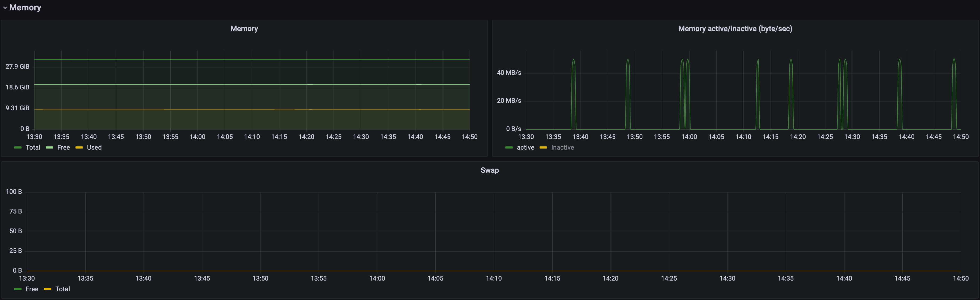Click the 20 MB/s axis label
This screenshot has width=980, height=300.
pyautogui.click(x=509, y=101)
